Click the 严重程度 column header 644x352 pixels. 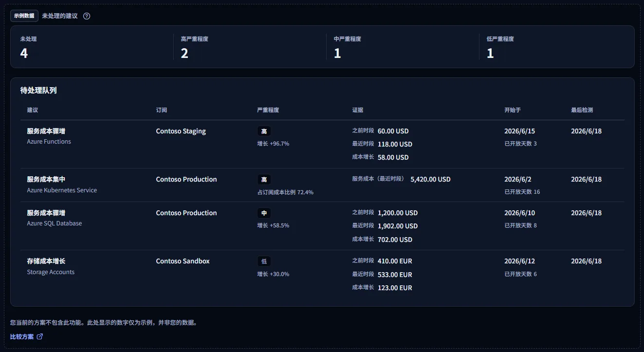pyautogui.click(x=268, y=110)
